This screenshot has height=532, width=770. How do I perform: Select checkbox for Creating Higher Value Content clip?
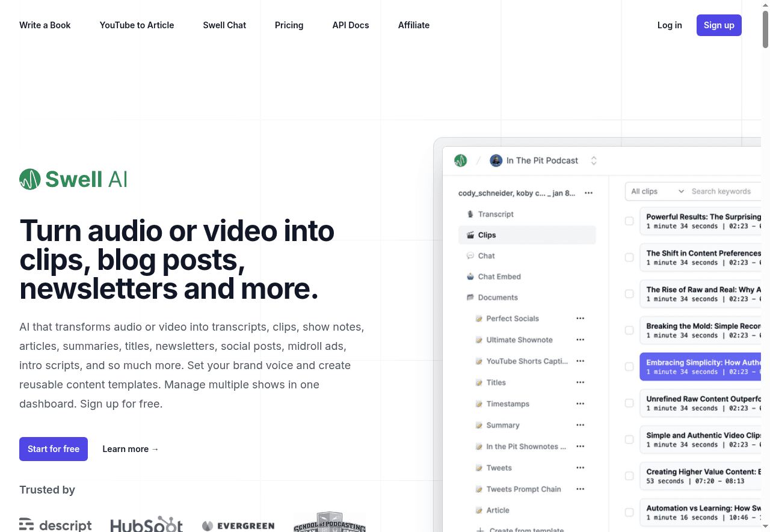pyautogui.click(x=629, y=476)
